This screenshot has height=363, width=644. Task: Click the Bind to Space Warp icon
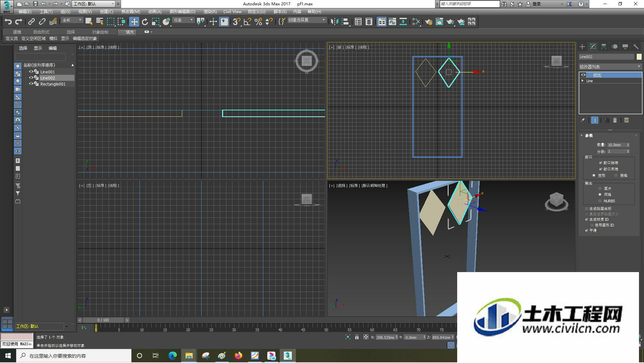[53, 22]
